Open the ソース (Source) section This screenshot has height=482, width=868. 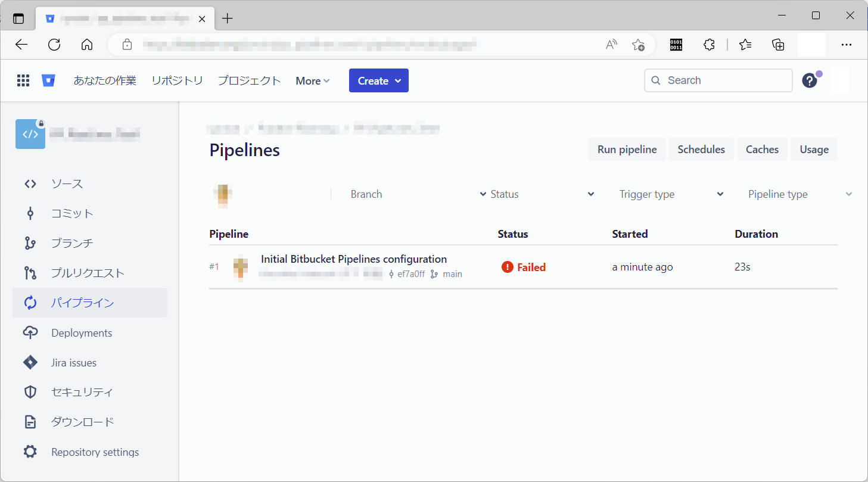[66, 184]
